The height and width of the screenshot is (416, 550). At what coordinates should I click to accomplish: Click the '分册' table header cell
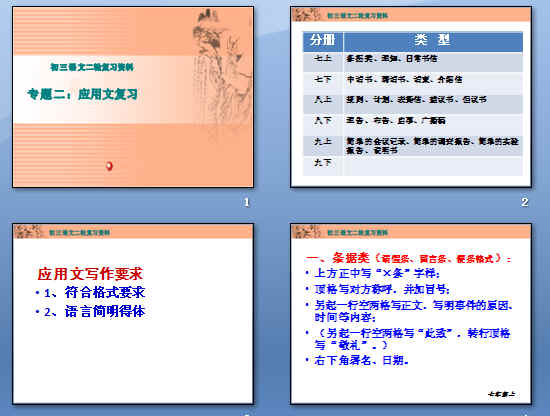323,40
